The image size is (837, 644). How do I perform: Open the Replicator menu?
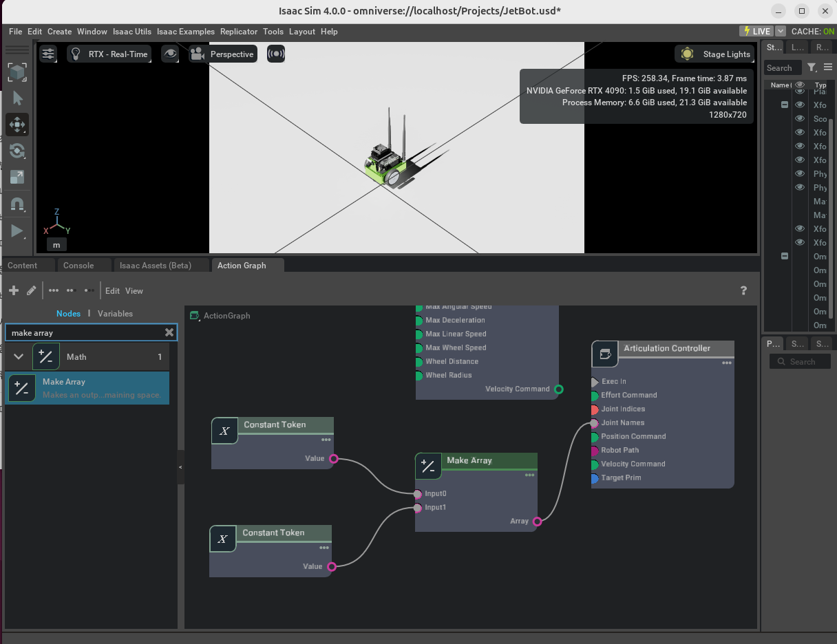coord(239,32)
